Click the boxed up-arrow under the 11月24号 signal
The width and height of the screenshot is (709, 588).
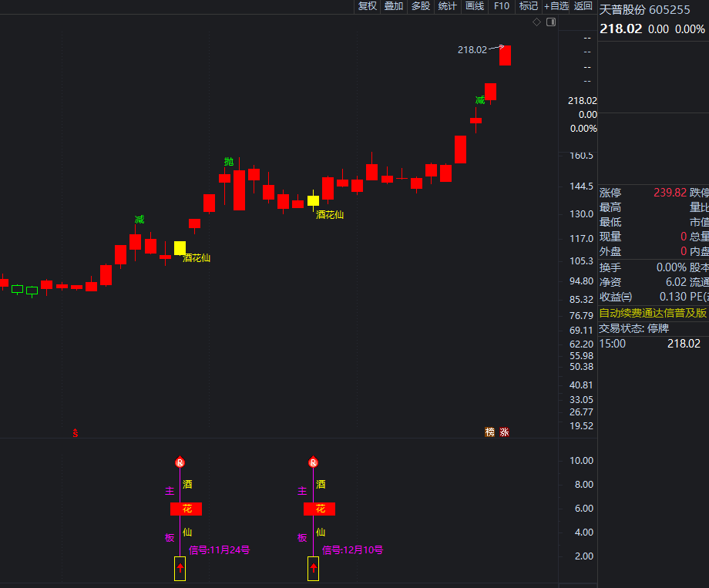(x=180, y=569)
